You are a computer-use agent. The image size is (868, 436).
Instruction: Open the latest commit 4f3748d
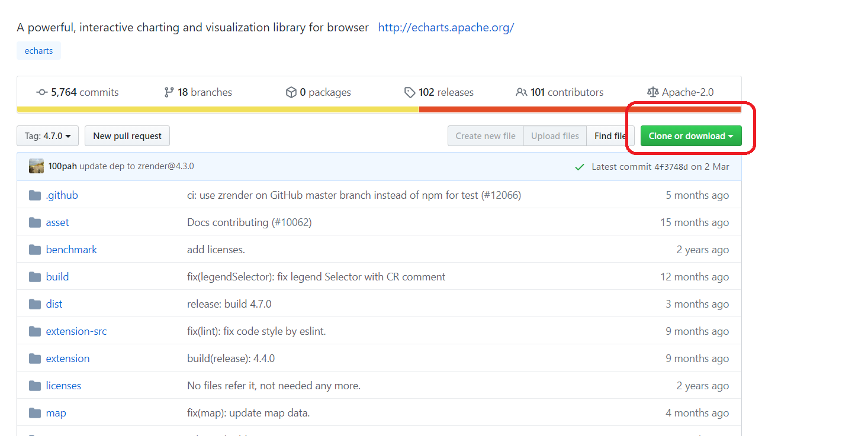point(671,167)
